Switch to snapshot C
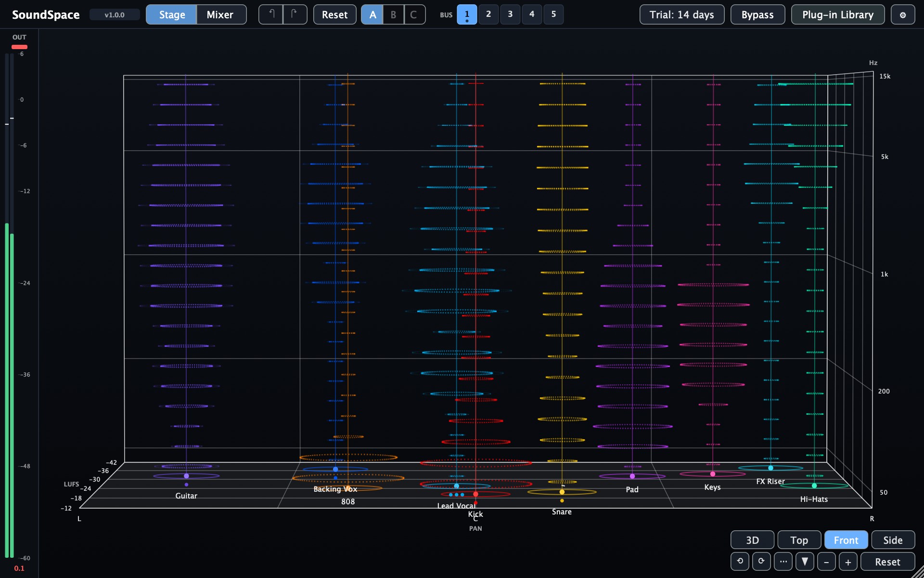This screenshot has width=924, height=578. pyautogui.click(x=414, y=14)
